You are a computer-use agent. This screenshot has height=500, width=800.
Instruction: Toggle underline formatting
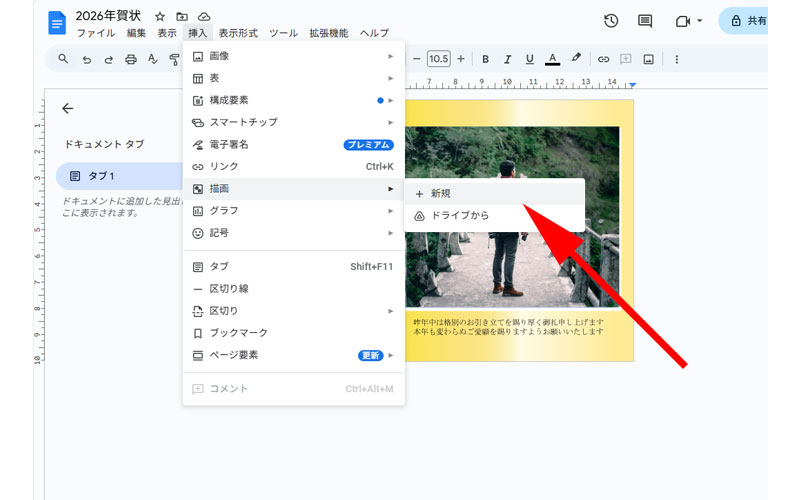[x=529, y=59]
